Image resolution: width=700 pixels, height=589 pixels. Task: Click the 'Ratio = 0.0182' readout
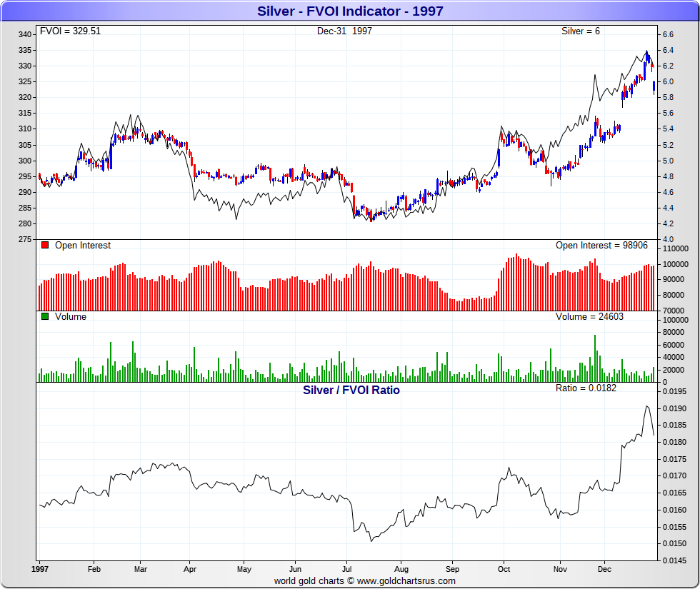pyautogui.click(x=586, y=388)
